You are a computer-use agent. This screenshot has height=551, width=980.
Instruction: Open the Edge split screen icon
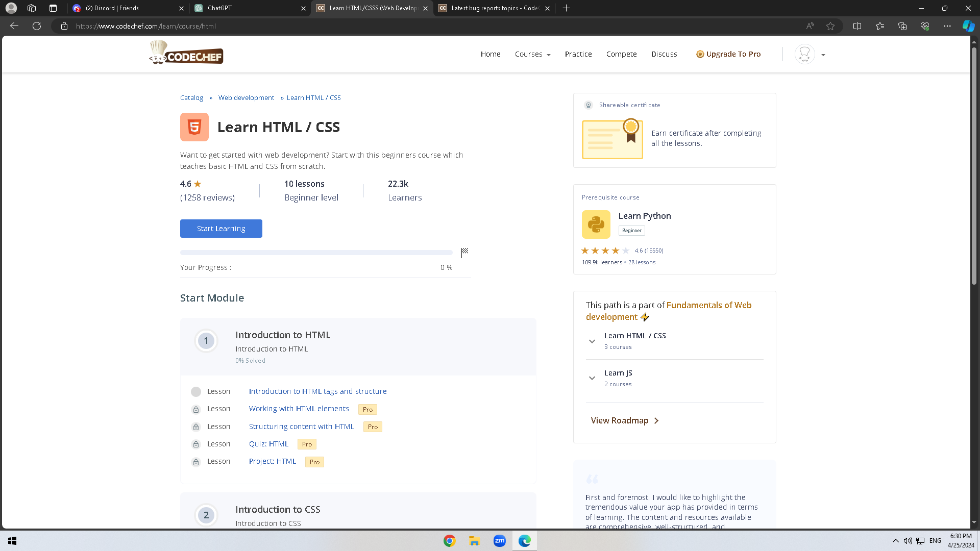[857, 26]
